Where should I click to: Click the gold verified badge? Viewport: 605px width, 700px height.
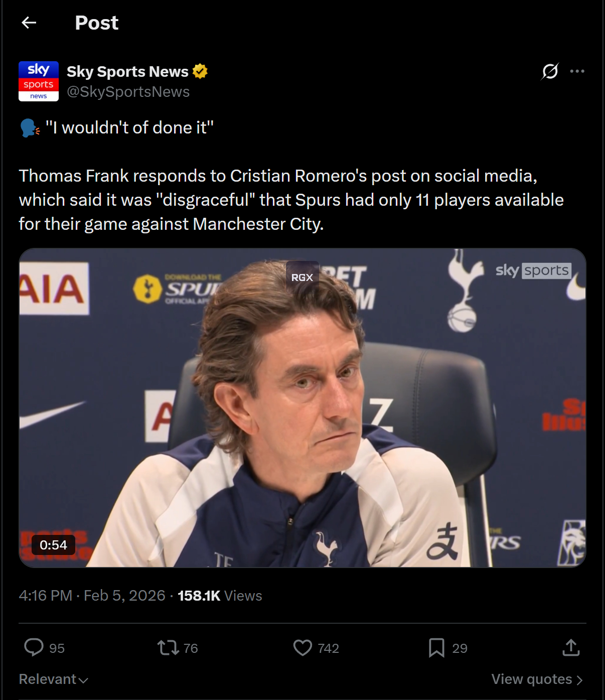[x=200, y=71]
